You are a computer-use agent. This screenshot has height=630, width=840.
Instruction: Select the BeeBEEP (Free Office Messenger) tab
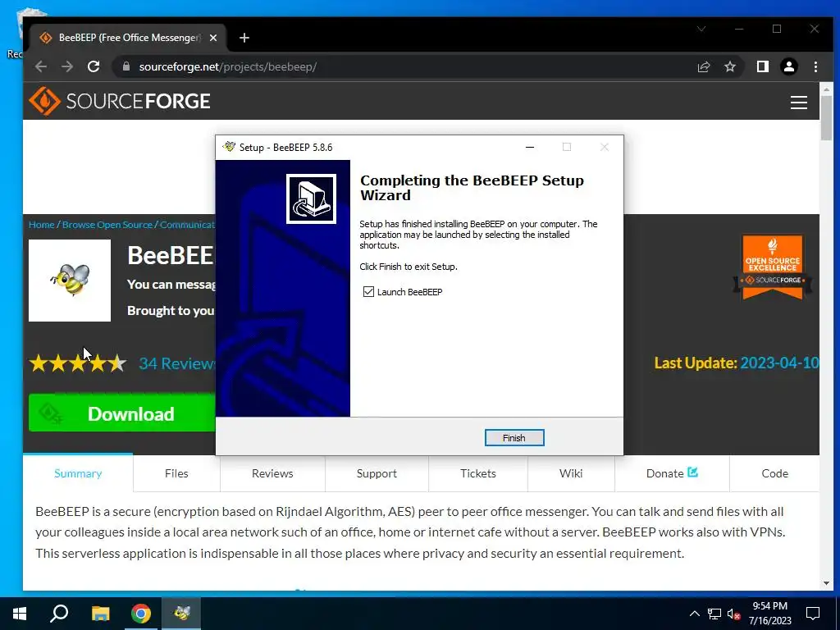[x=129, y=38]
